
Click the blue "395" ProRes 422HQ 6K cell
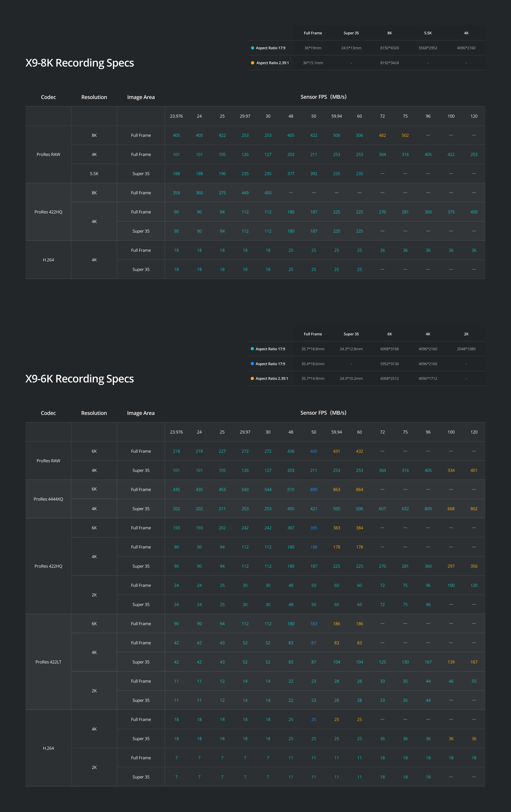point(314,528)
